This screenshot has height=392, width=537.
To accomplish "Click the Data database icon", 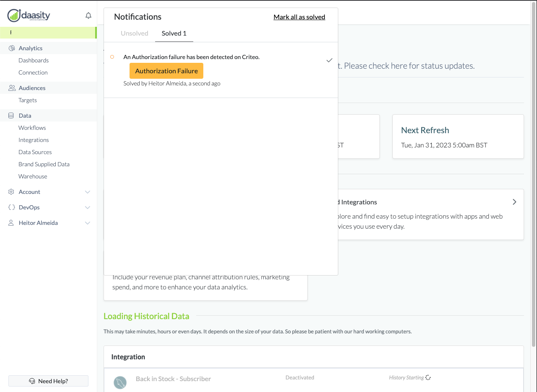I will (11, 116).
